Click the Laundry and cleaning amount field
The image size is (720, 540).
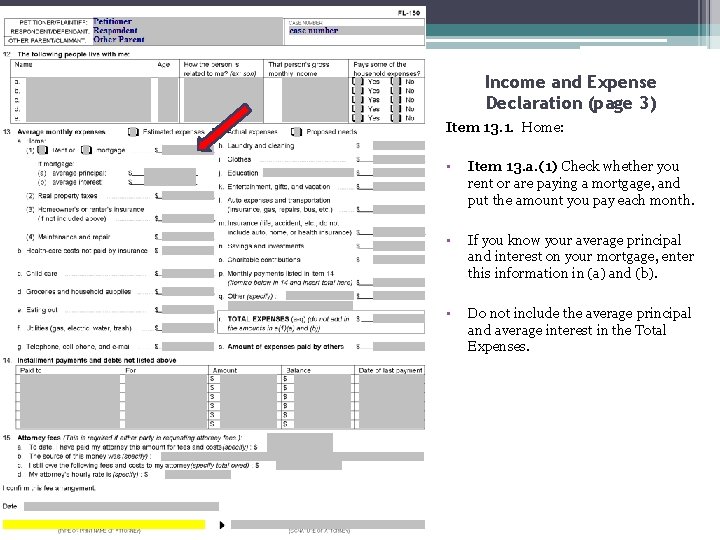click(x=399, y=146)
